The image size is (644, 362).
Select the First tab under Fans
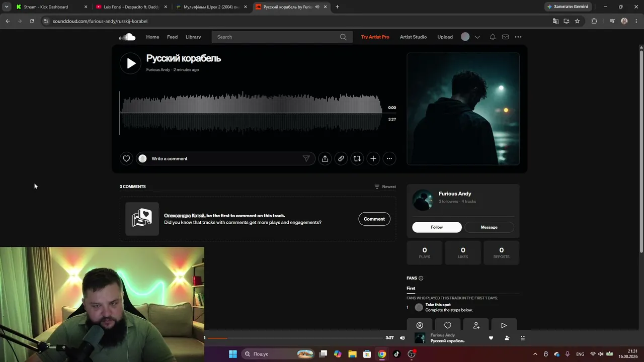411,288
